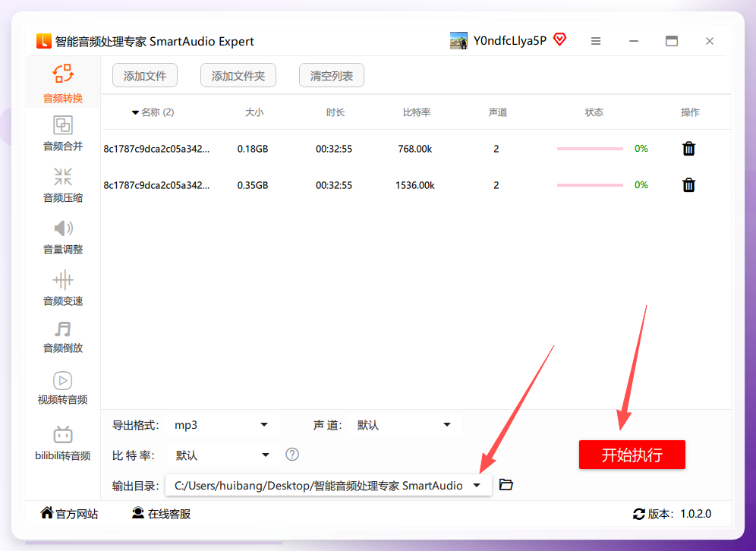Start conversion with 开始执行
The width and height of the screenshot is (756, 551).
click(632, 455)
